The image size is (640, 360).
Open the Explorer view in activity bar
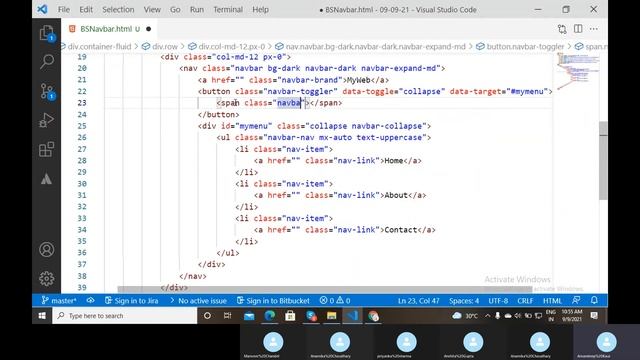click(x=47, y=33)
